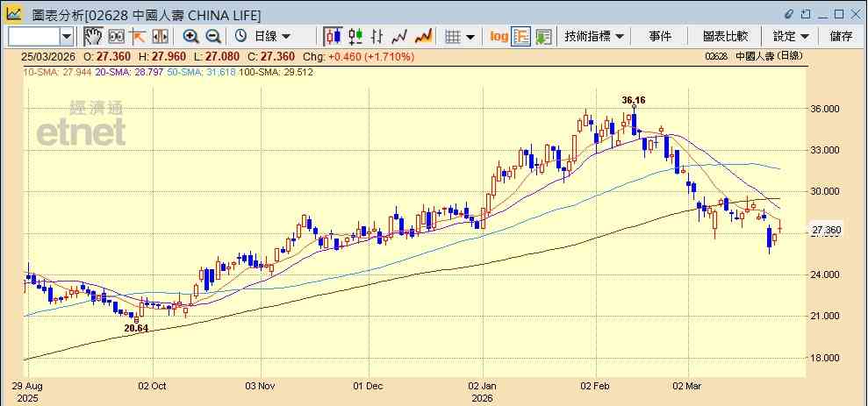Open the 日線 period dropdown
868x406 pixels.
pyautogui.click(x=272, y=37)
